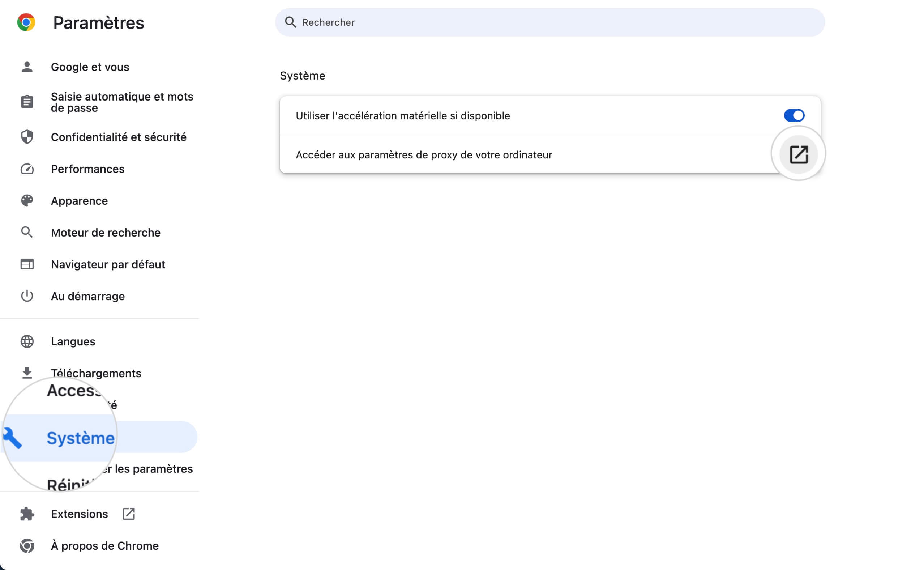Open Google et vous settings
The image size is (924, 570).
click(x=90, y=67)
